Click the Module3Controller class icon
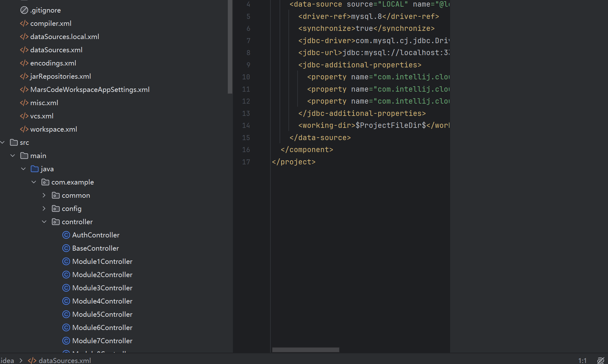 click(66, 288)
